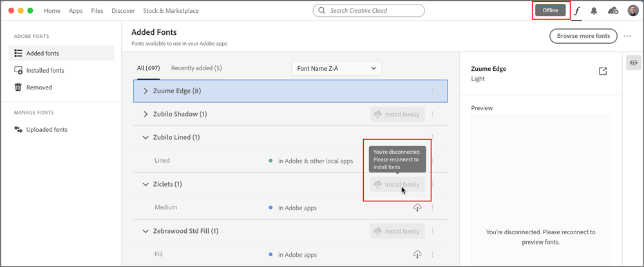644x267 pixels.
Task: Click Install family for Zebrawood Std Fill
Action: point(397,232)
